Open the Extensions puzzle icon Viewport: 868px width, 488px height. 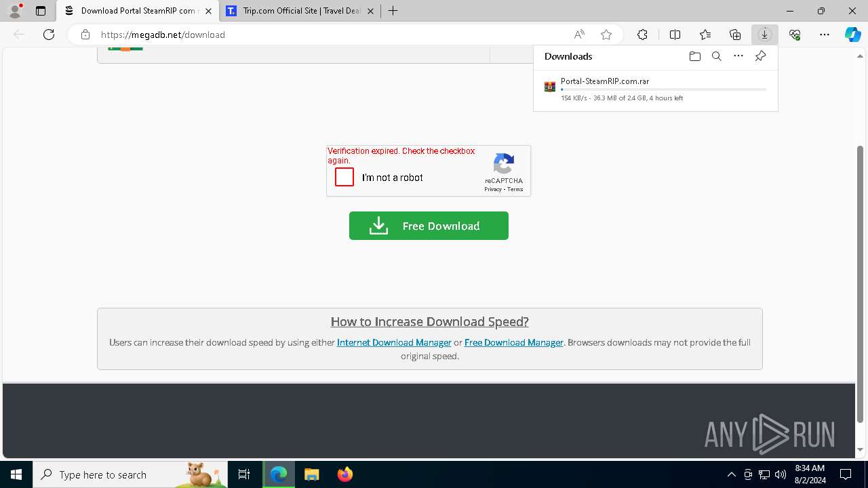(x=642, y=35)
